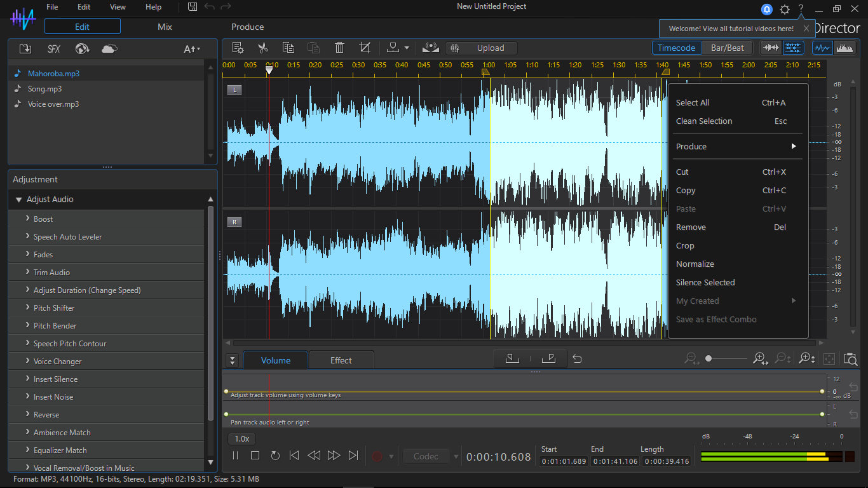The image size is (868, 488).
Task: Click the loop playback icon
Action: point(275,456)
